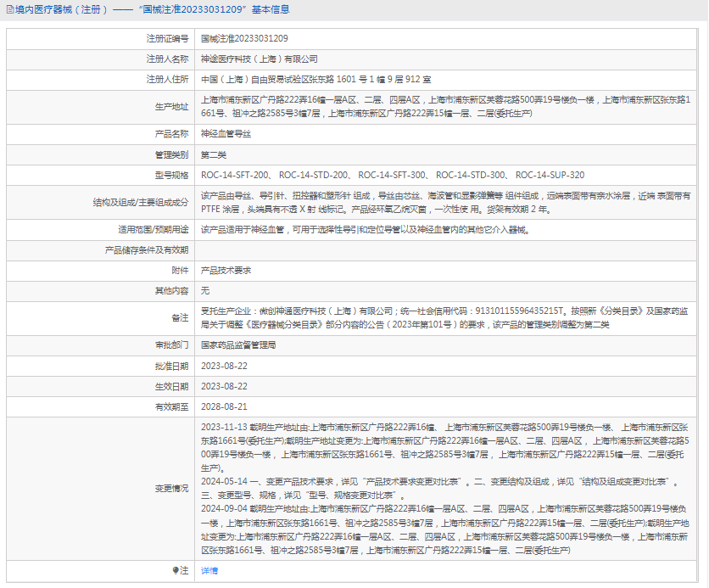709x588 pixels.
Task: Click the approval date value in the 批准日期 row
Action: pyautogui.click(x=224, y=366)
